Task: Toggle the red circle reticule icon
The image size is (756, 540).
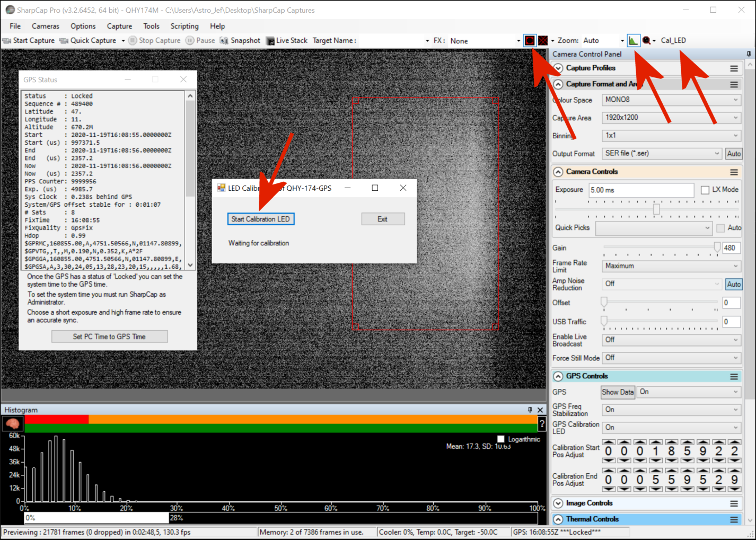Action: click(530, 40)
